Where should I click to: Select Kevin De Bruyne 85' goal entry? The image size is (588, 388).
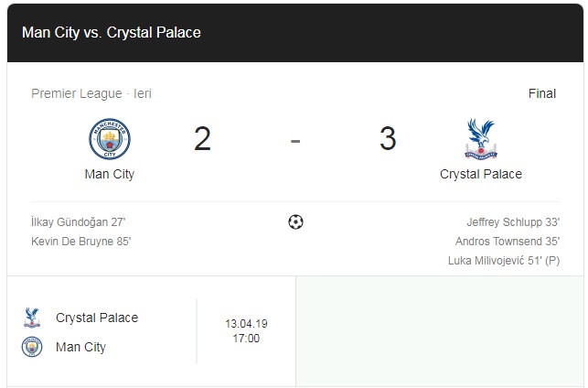click(x=81, y=242)
